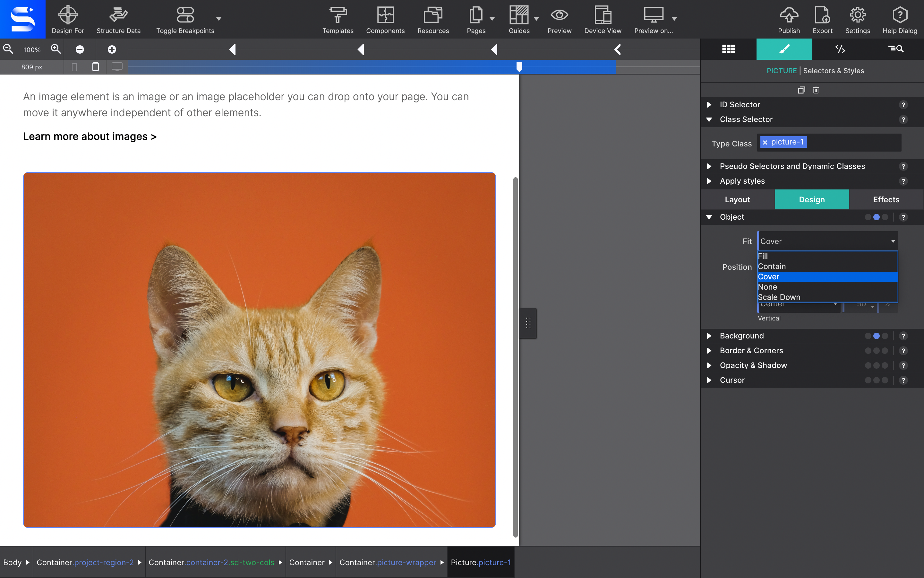
Task: Select the first state dot for Background
Action: coord(868,336)
